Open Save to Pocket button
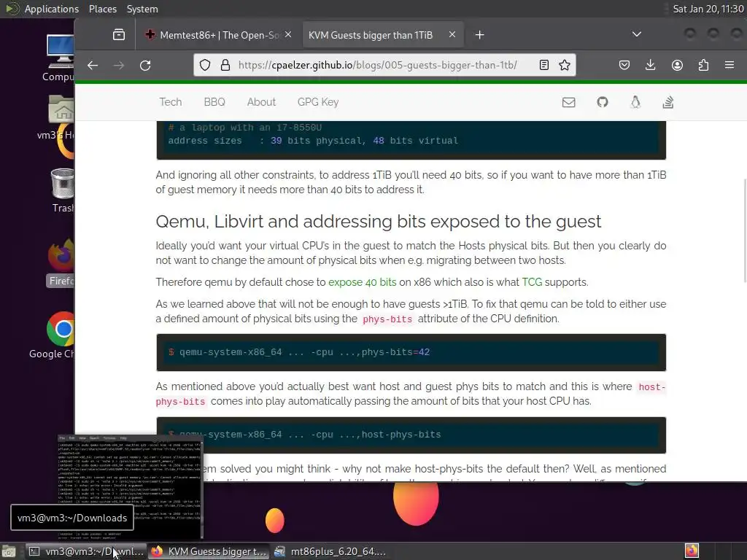The image size is (747, 560). [624, 65]
